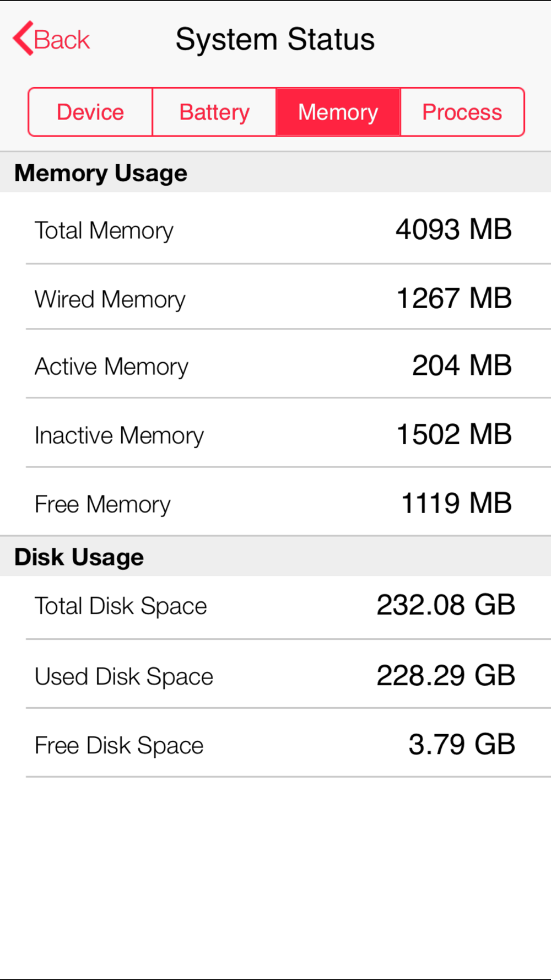Tap the Disk Usage section header
This screenshot has width=551, height=980.
79,557
